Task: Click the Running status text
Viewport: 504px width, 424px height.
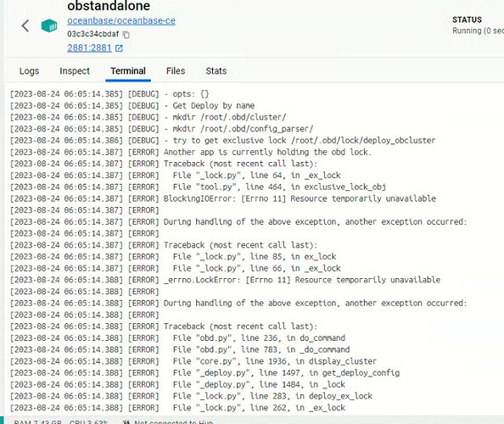Action: pos(478,31)
